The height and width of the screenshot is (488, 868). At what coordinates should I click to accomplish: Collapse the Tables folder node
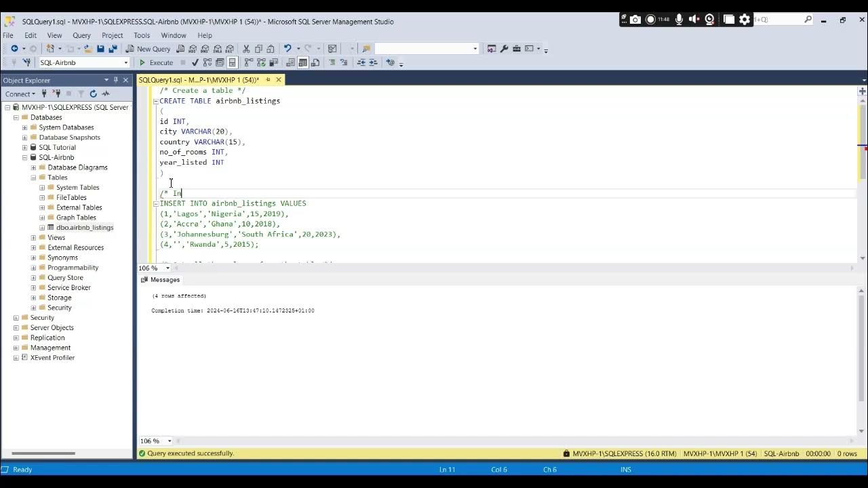tap(33, 178)
